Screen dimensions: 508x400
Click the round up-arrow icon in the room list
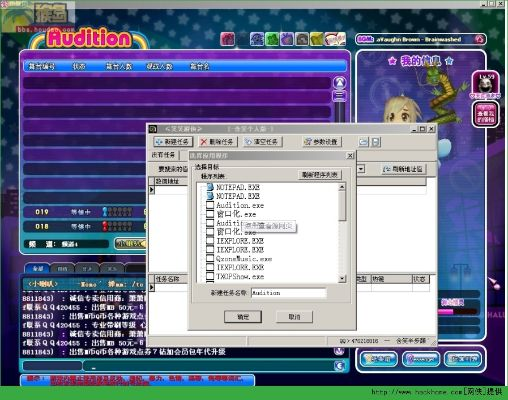340,82
